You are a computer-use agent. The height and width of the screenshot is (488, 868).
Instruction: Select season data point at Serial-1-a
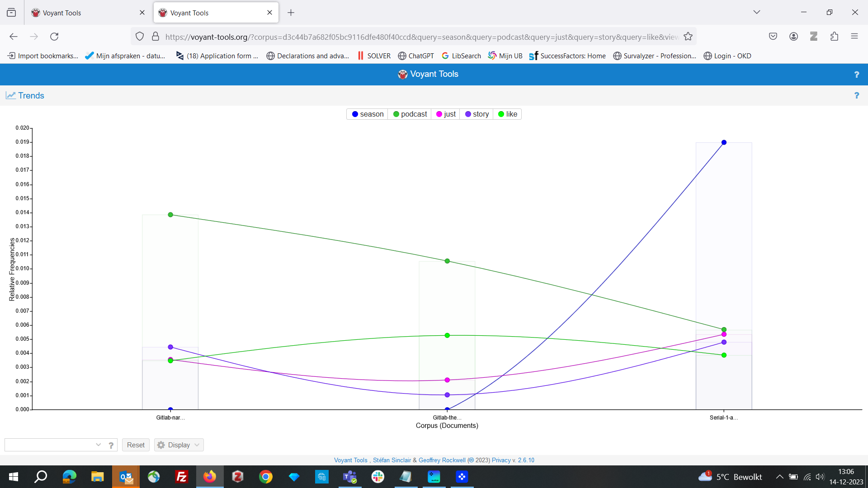point(724,142)
